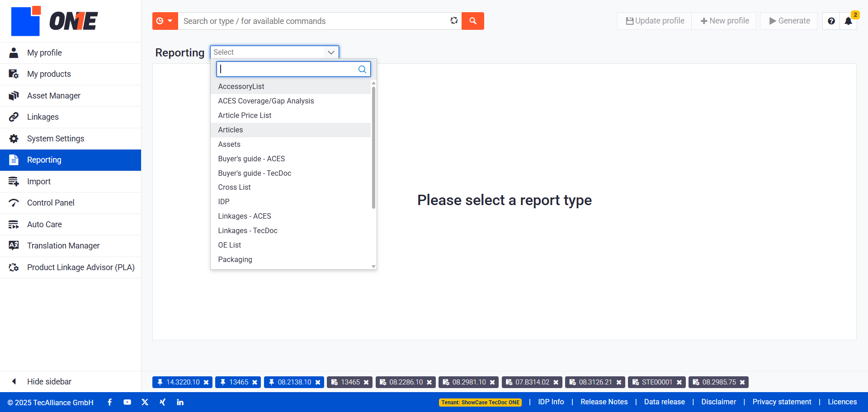This screenshot has width=868, height=412.
Task: Open Privacy statement link
Action: (x=782, y=402)
